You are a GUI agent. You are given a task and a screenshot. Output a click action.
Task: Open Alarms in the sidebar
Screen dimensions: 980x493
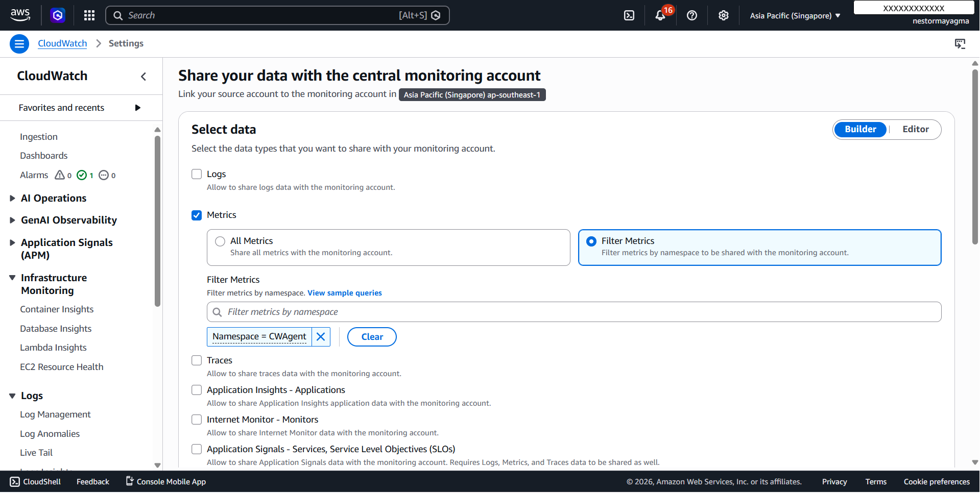point(34,175)
